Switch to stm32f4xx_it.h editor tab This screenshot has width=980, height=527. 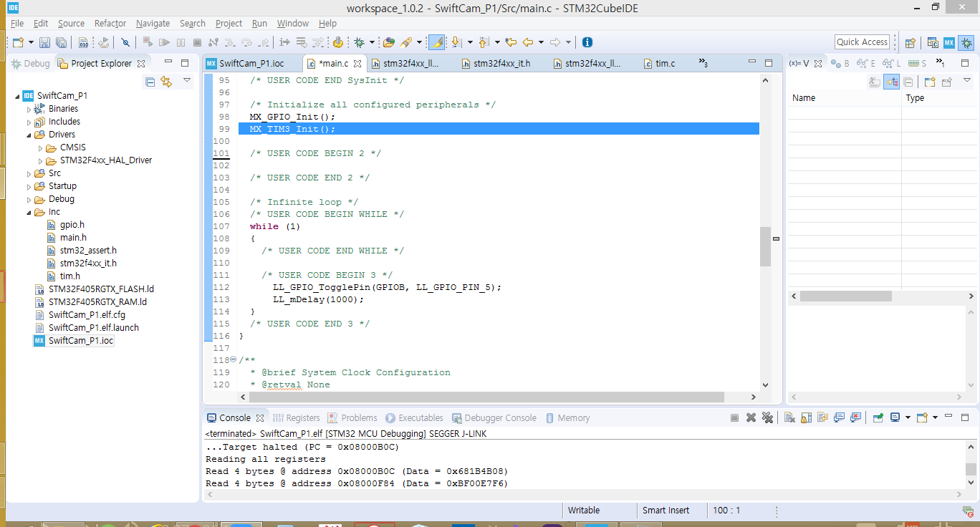pos(495,64)
